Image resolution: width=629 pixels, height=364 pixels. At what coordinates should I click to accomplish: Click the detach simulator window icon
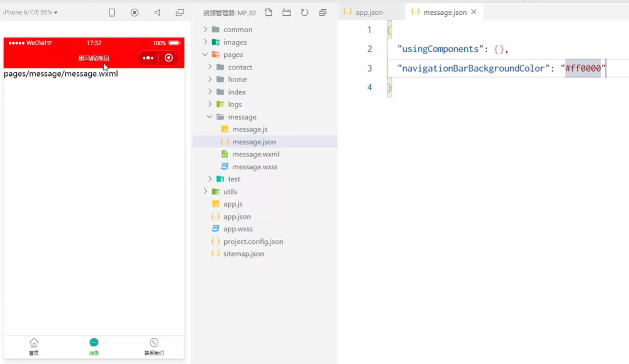[x=180, y=13]
